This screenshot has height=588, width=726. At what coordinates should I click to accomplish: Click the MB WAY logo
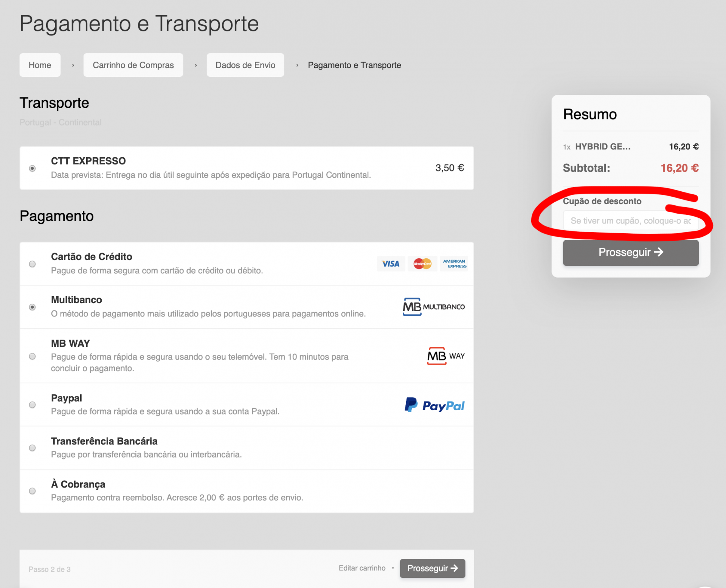(x=446, y=356)
